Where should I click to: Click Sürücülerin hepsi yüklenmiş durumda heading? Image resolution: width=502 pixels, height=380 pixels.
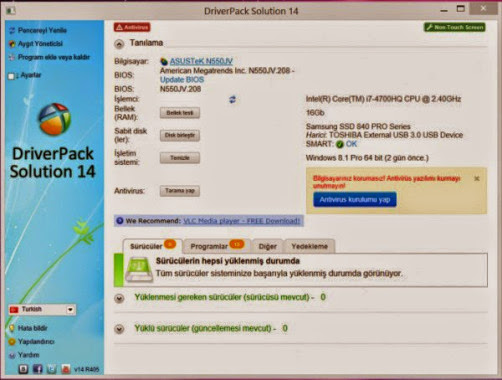click(x=228, y=261)
